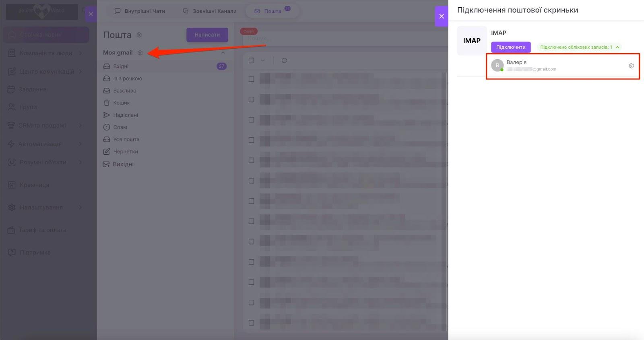Click the Кошик trash icon
Screen dimensions: 644x340
[107, 103]
